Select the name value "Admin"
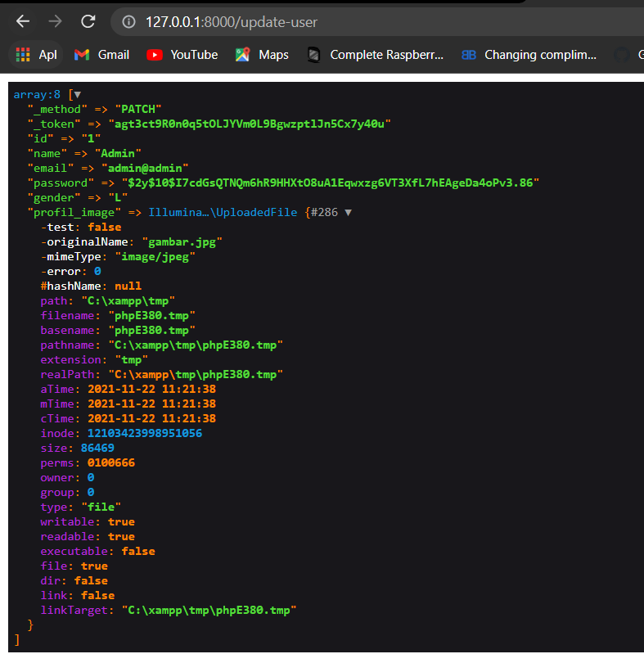The width and height of the screenshot is (644, 654). tap(118, 154)
